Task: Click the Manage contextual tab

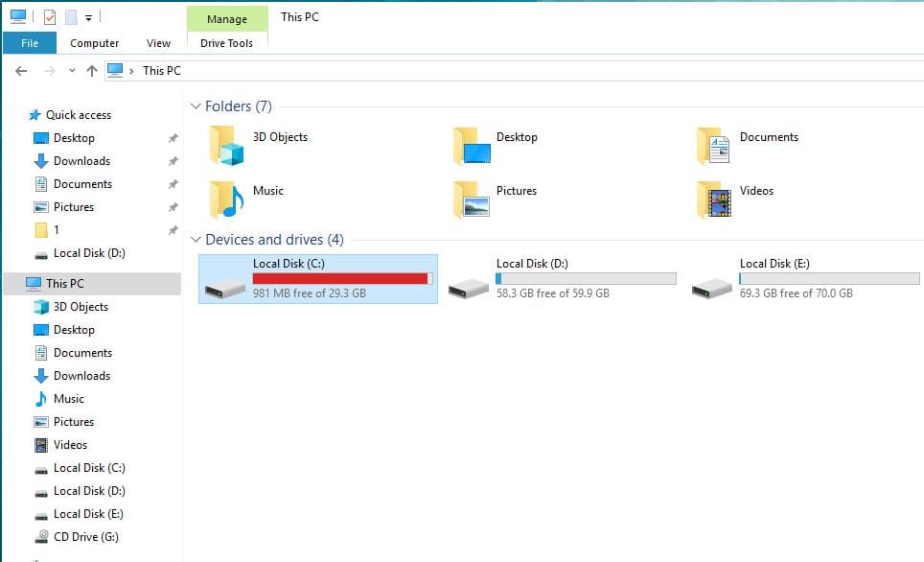Action: (x=227, y=19)
